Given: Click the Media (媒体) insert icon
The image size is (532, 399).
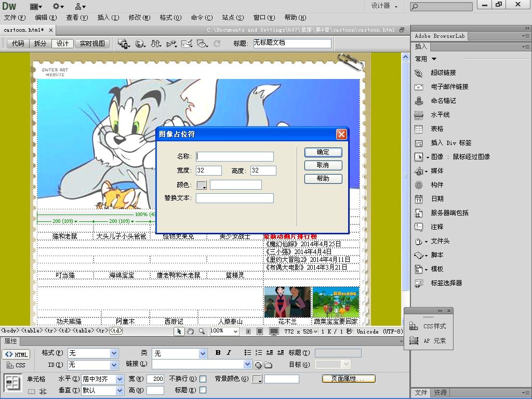Looking at the screenshot, I should tap(419, 171).
